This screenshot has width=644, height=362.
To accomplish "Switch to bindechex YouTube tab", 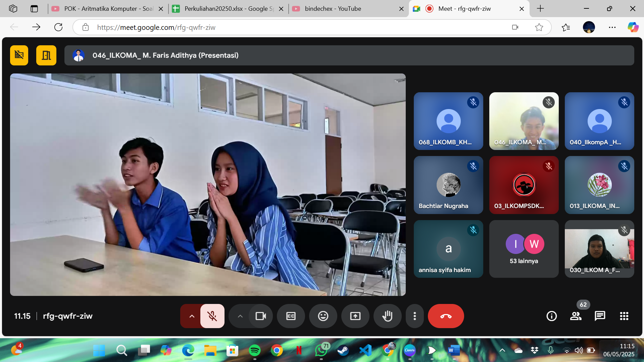I will [x=346, y=9].
